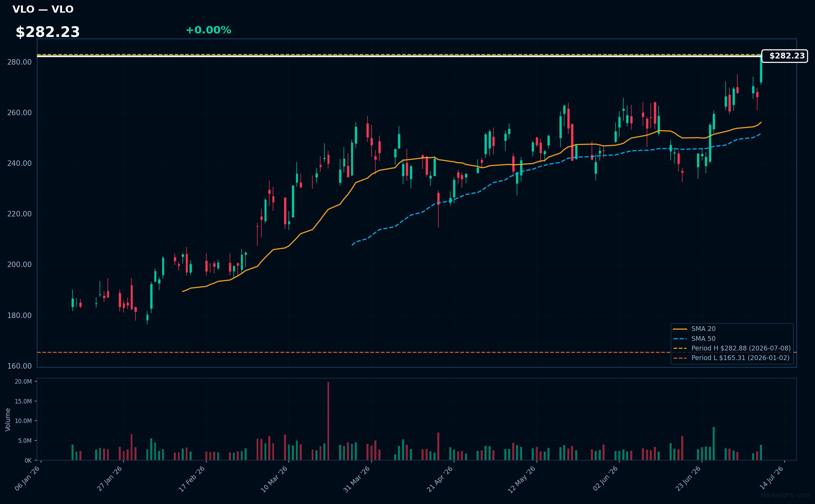Image resolution: width=815 pixels, height=504 pixels.
Task: Click the VLO — VLO chart title
Action: 43,9
